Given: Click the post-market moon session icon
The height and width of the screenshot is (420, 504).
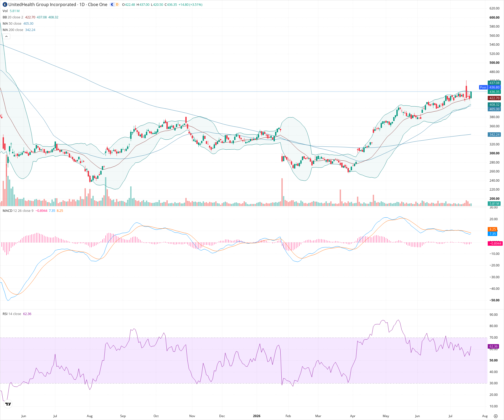Looking at the screenshot, I should [x=112, y=4].
